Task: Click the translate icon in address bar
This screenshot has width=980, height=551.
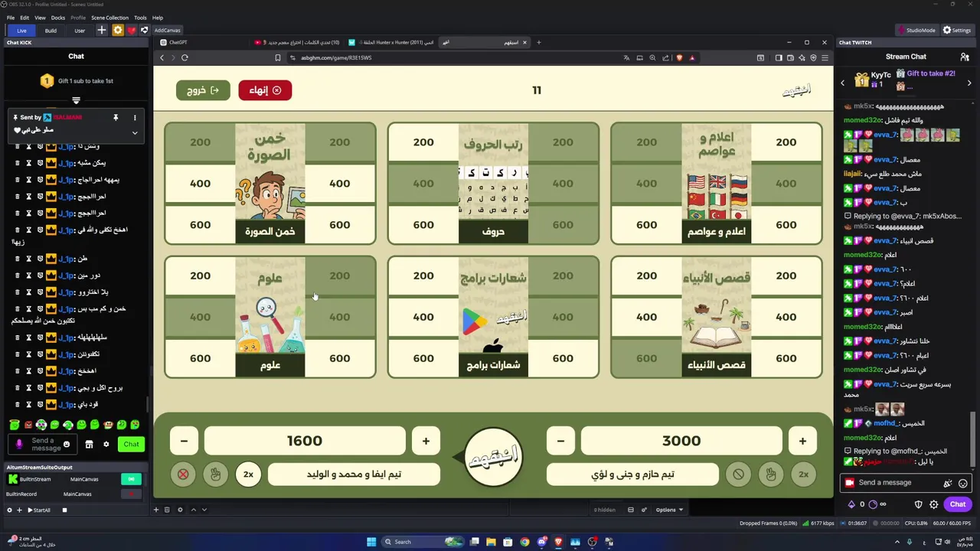Action: (626, 57)
